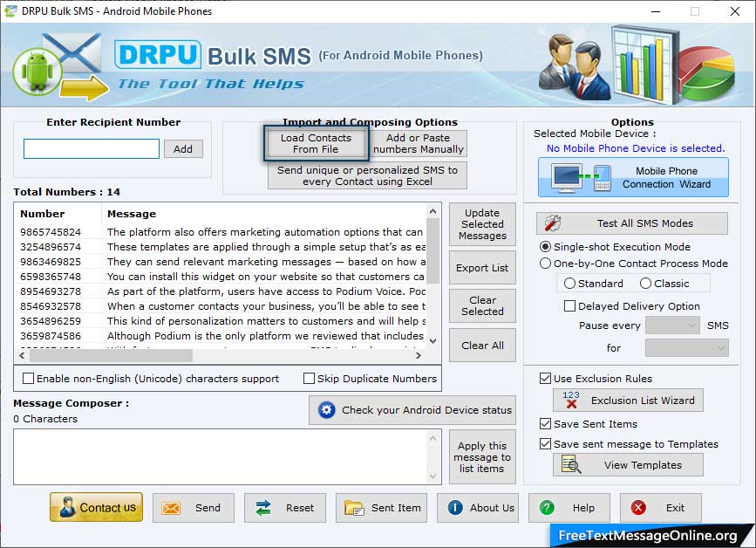Click the list's horizontal scroll right arrow
The height and width of the screenshot is (548, 756).
point(419,355)
